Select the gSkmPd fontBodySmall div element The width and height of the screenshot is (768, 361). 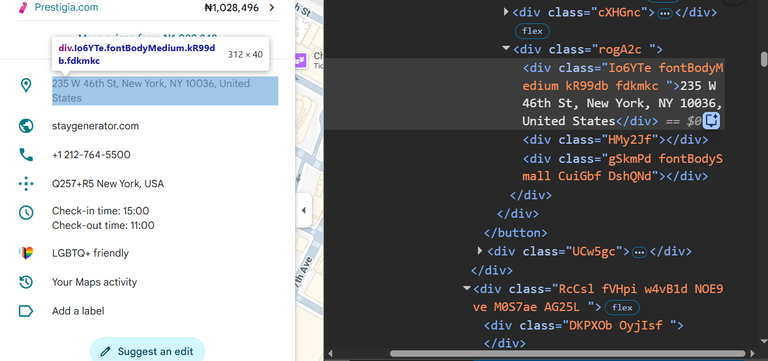(623, 167)
